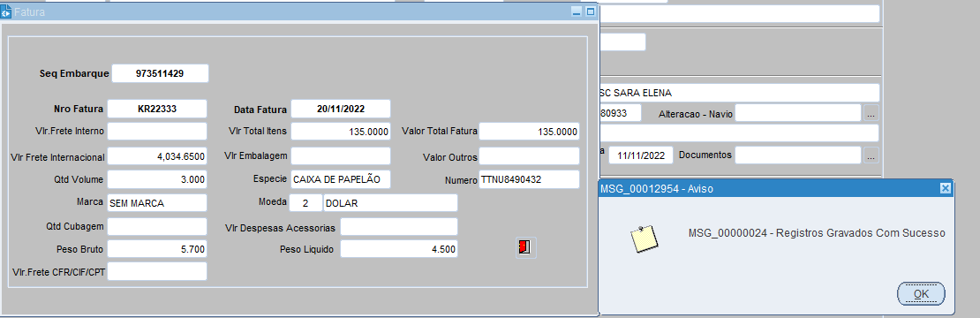Click the field showing 80933
This screenshot has height=318, width=980.
point(621,113)
